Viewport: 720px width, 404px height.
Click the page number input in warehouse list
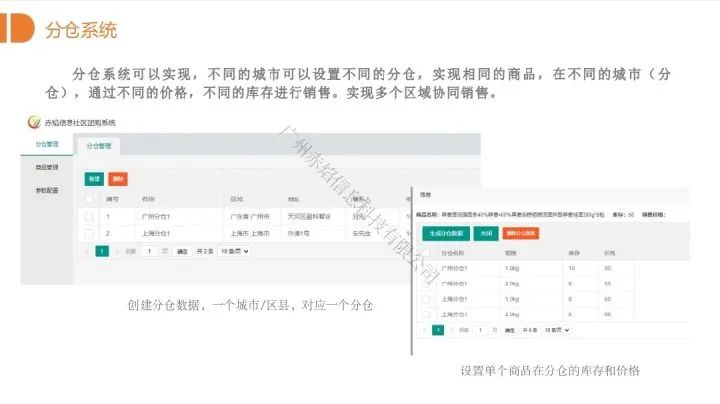(150, 252)
